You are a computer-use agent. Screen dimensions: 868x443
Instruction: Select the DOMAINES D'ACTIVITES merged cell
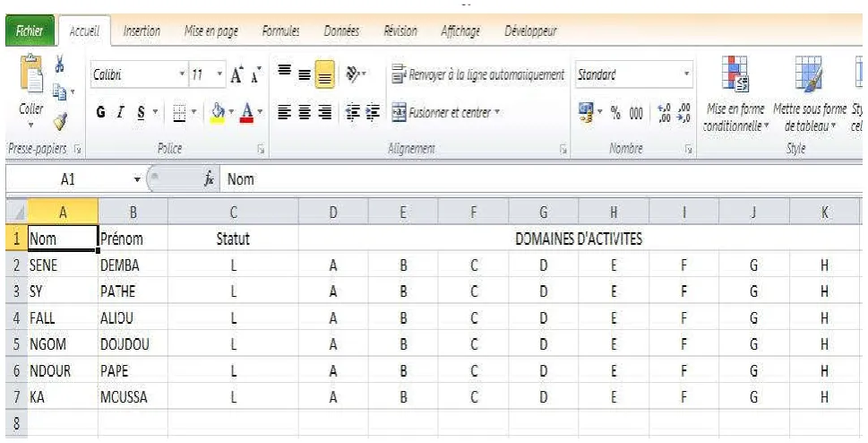click(x=579, y=239)
